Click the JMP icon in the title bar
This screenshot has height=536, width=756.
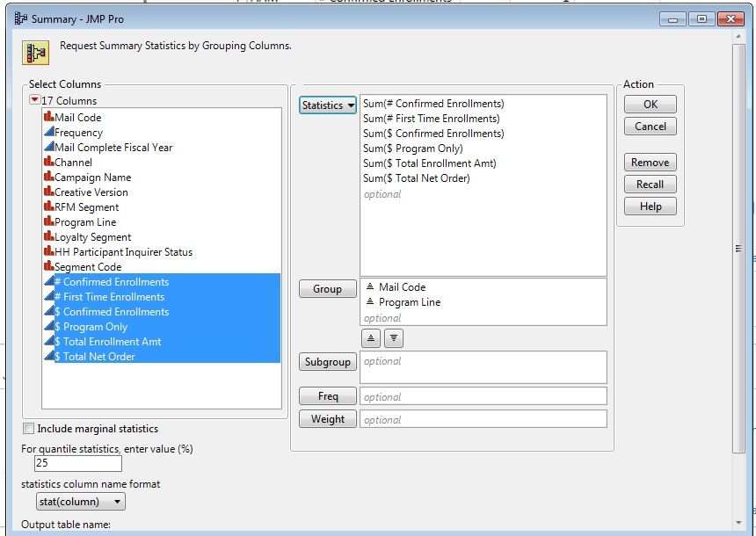21,18
